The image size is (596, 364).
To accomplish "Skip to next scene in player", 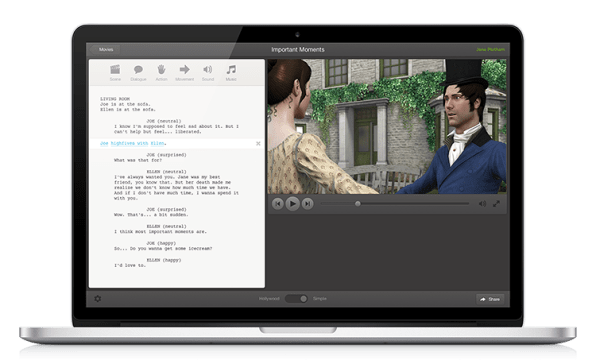I will [307, 204].
